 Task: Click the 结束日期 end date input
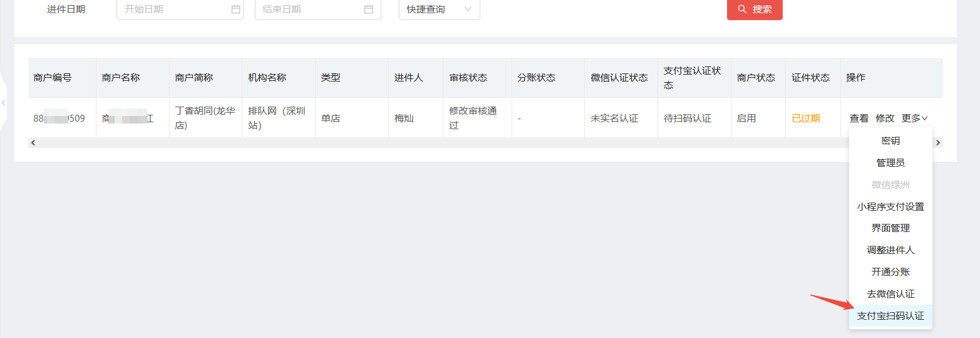pos(318,9)
